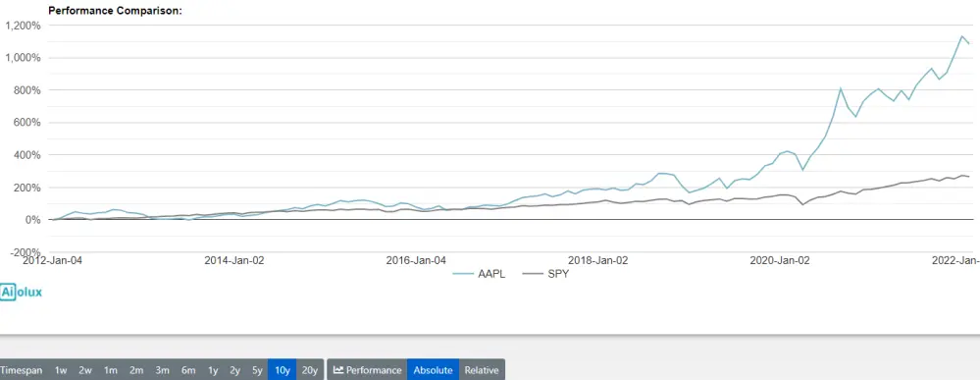Click the 400% y-axis label
This screenshot has height=380, width=980.
pyautogui.click(x=27, y=154)
